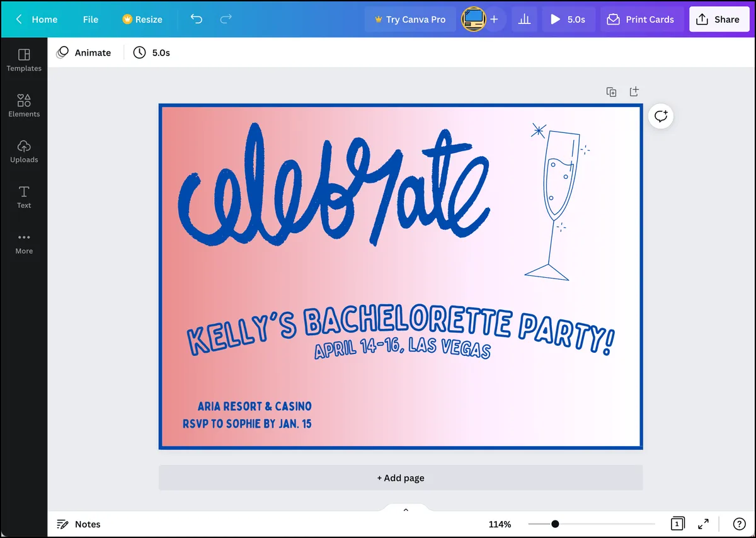This screenshot has height=538, width=756.
Task: Enter fullscreen presentation mode
Action: (704, 524)
